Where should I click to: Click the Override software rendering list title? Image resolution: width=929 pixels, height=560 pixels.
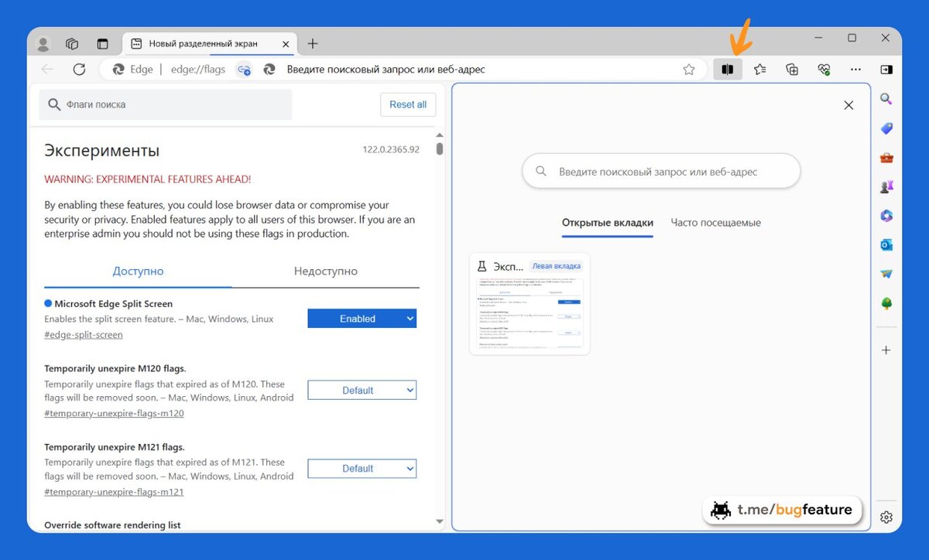pyautogui.click(x=112, y=525)
